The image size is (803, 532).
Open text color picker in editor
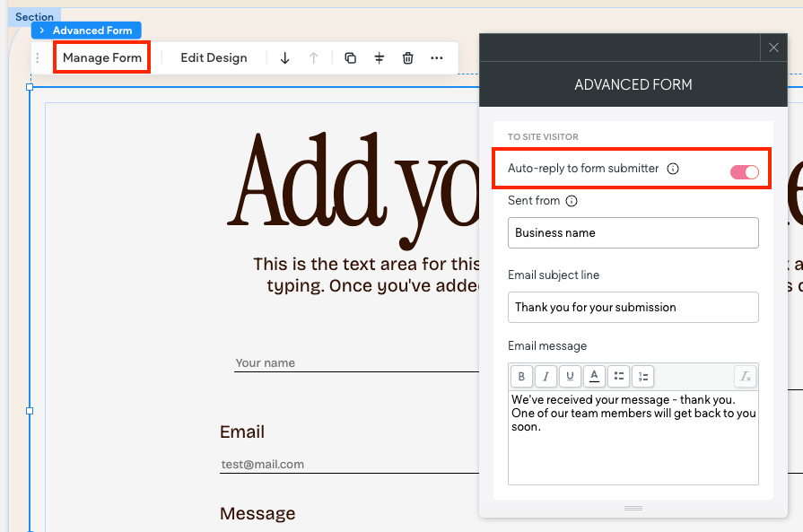point(594,376)
